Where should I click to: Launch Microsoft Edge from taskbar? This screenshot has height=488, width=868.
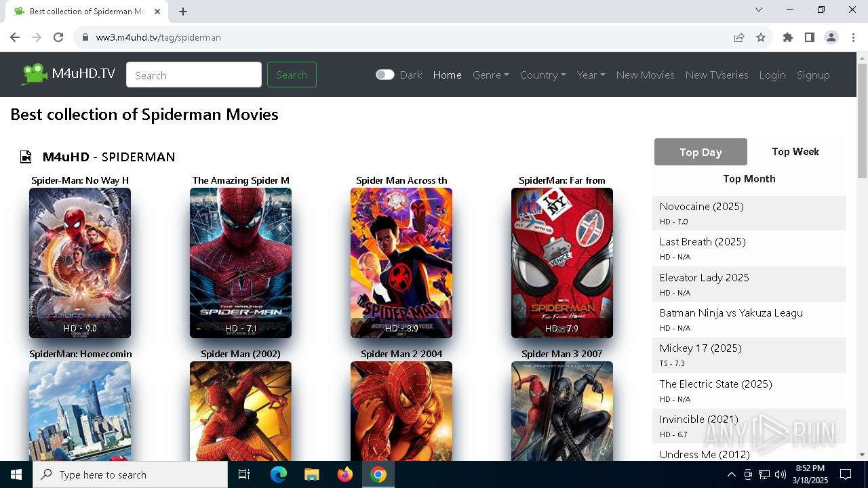pyautogui.click(x=279, y=474)
